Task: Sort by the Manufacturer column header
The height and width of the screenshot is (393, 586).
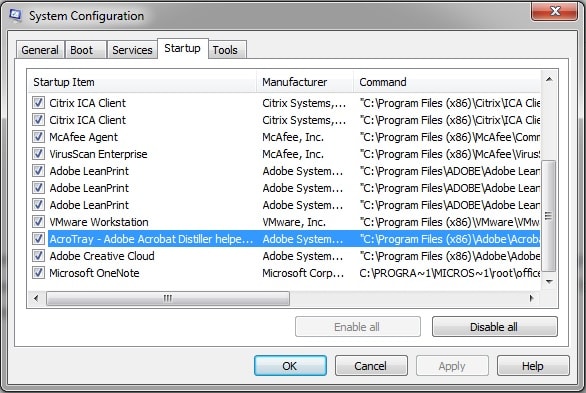Action: (305, 82)
